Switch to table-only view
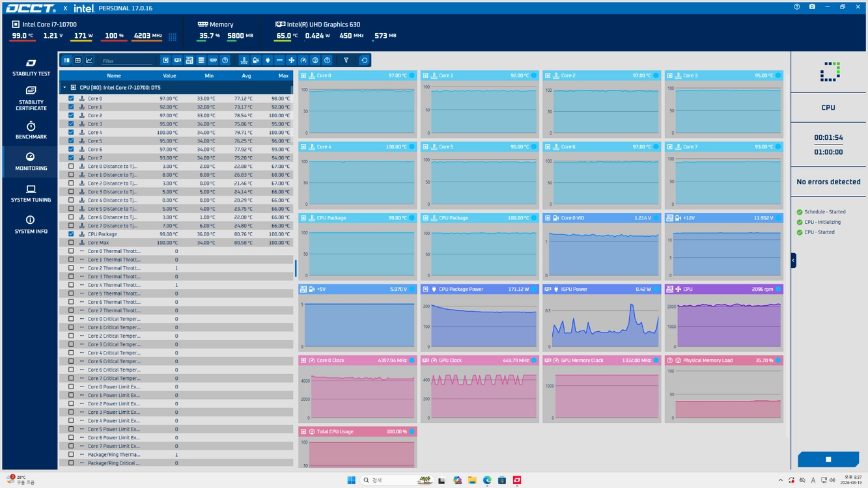The image size is (868, 488). point(77,61)
